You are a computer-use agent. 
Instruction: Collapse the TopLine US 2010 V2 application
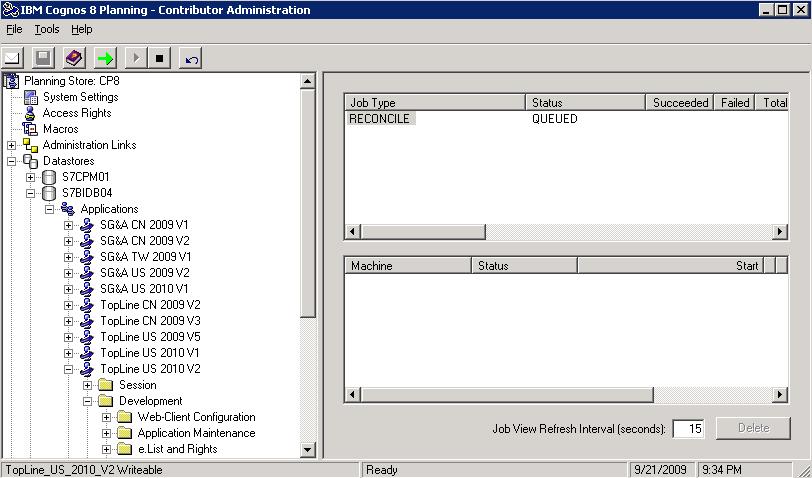pos(68,369)
